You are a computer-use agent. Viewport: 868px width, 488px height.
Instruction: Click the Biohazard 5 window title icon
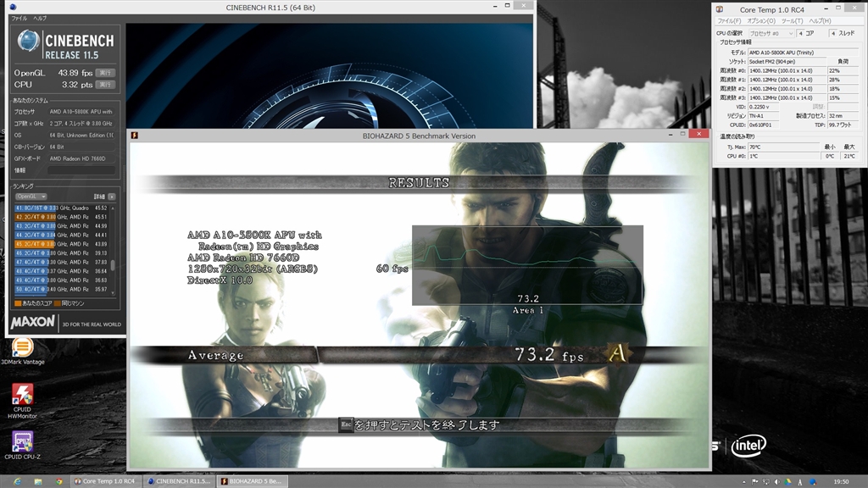(135, 136)
